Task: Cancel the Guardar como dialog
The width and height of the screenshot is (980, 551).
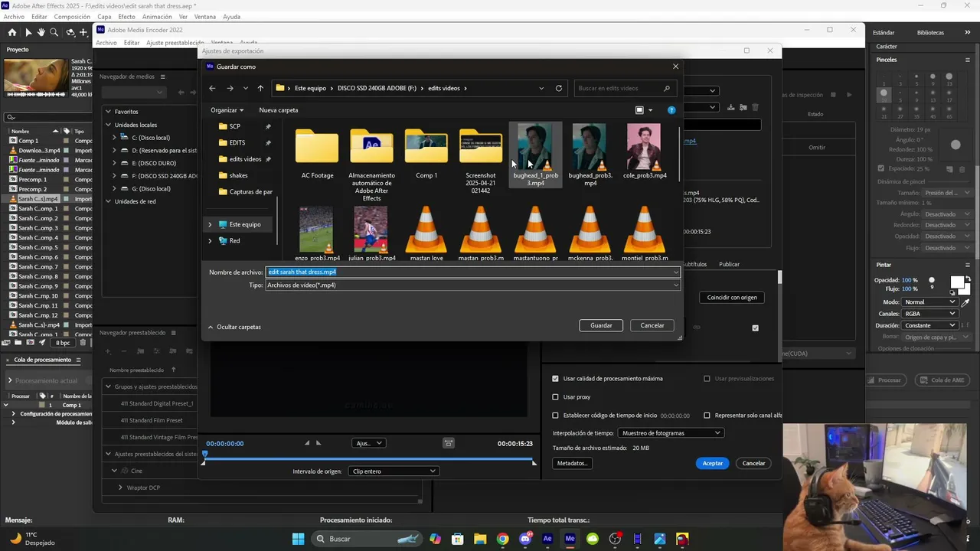Action: point(652,325)
